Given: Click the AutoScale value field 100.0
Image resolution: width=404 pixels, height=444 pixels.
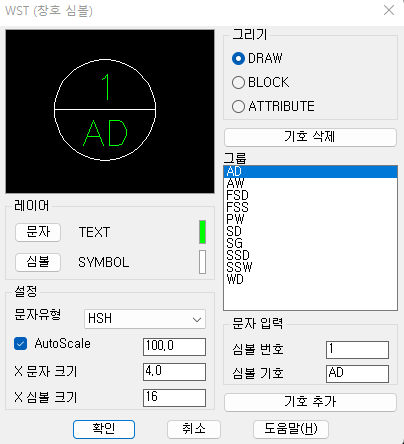Looking at the screenshot, I should pyautogui.click(x=174, y=347).
